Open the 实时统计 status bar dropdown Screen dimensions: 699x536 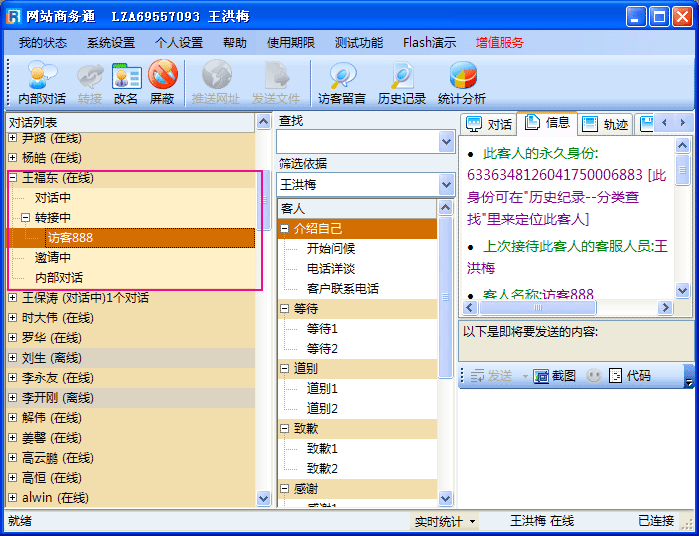click(x=472, y=522)
